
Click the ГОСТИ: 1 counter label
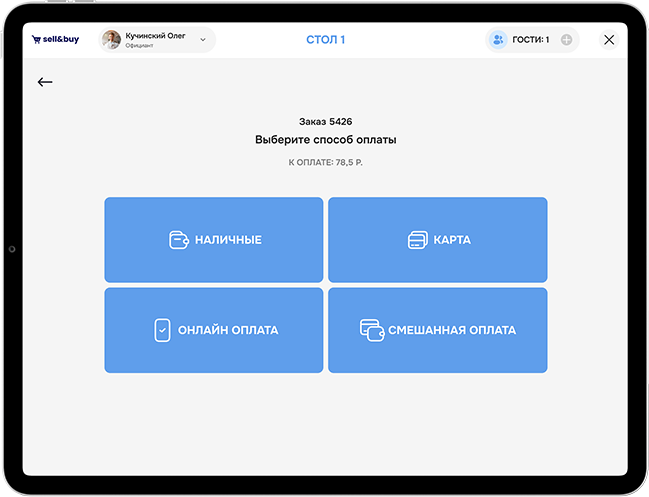click(x=531, y=40)
